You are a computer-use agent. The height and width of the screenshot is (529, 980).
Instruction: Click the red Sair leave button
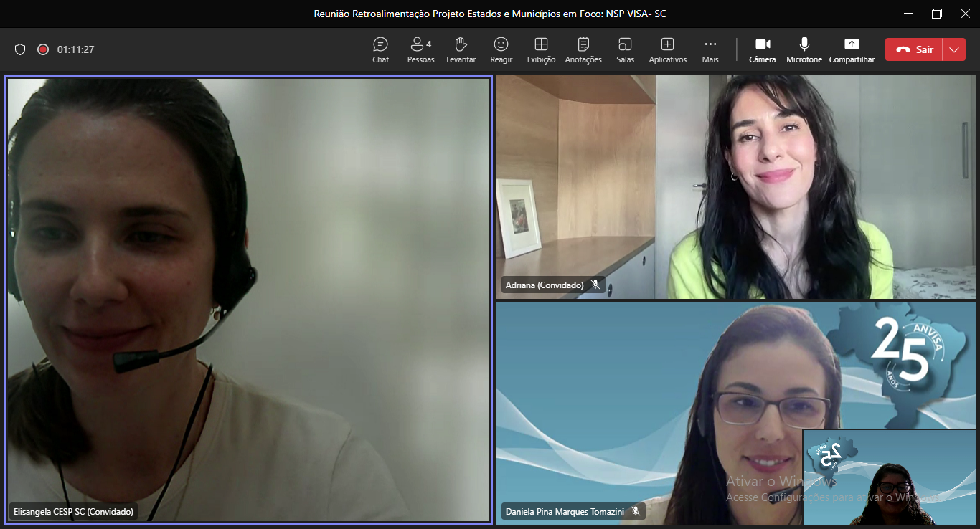[x=913, y=49]
